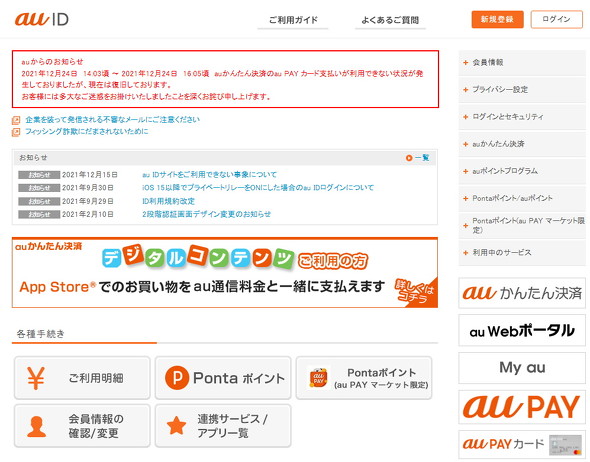Click the お知らせ tag dated 2021年9月29日
The height and width of the screenshot is (462, 590).
click(39, 201)
